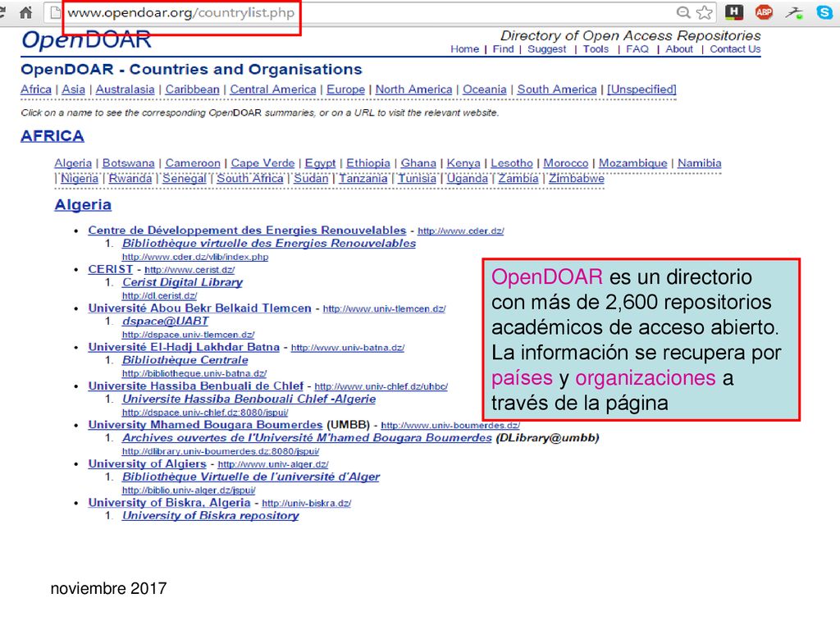Select Nigeria country link
This screenshot has width=840, height=630.
pyautogui.click(x=80, y=178)
